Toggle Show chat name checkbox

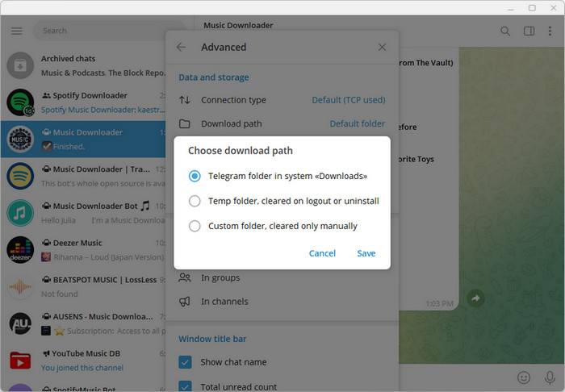185,362
